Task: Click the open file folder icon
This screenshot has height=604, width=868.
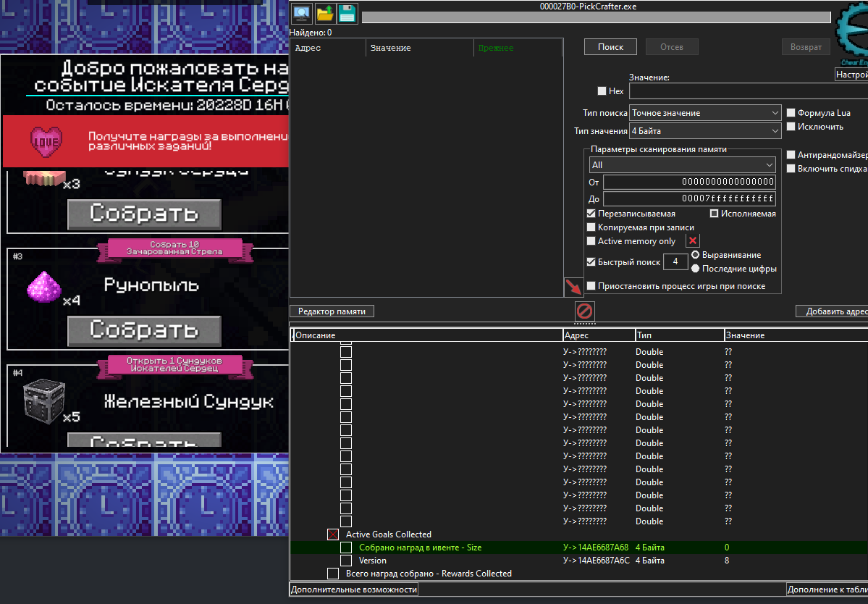Action: pyautogui.click(x=325, y=14)
